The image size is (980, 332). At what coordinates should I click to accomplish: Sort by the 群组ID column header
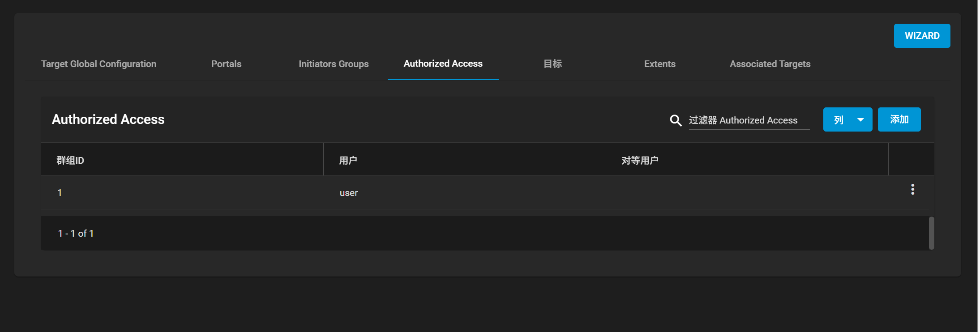pyautogui.click(x=70, y=160)
